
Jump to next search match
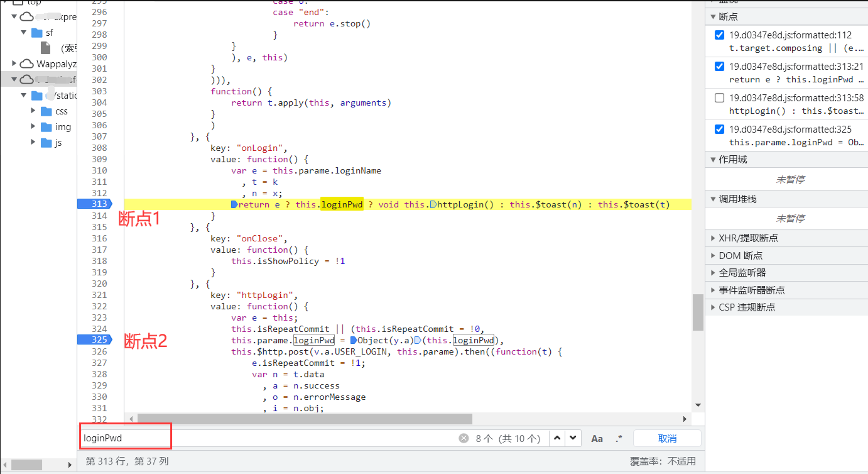point(573,438)
